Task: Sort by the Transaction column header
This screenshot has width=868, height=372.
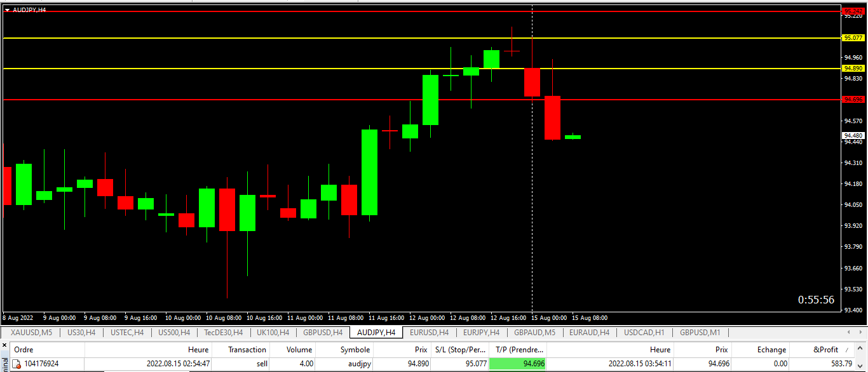Action: click(240, 350)
